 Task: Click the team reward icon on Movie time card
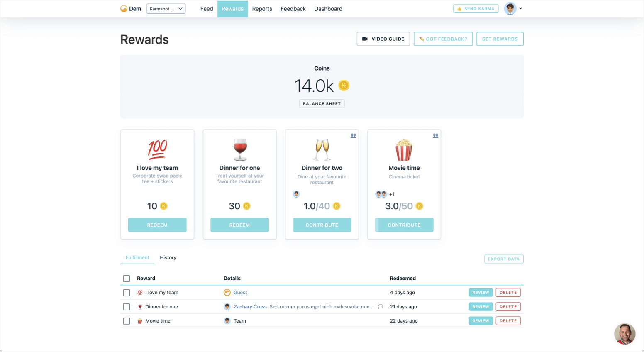435,136
